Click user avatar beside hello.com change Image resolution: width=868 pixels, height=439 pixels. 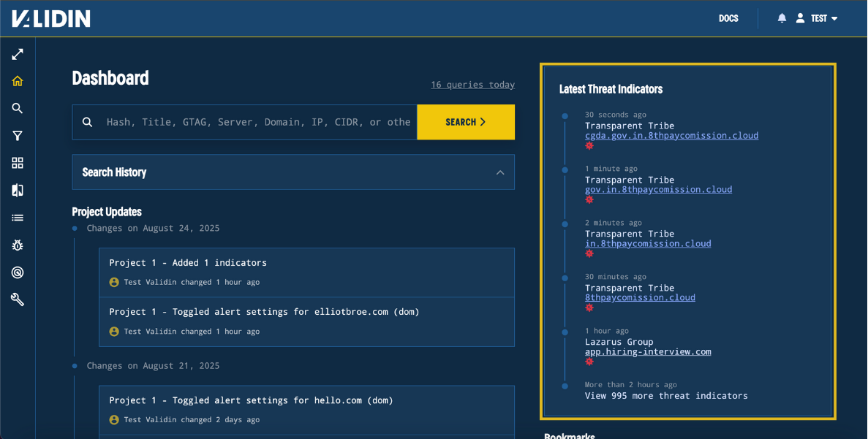[x=114, y=420]
